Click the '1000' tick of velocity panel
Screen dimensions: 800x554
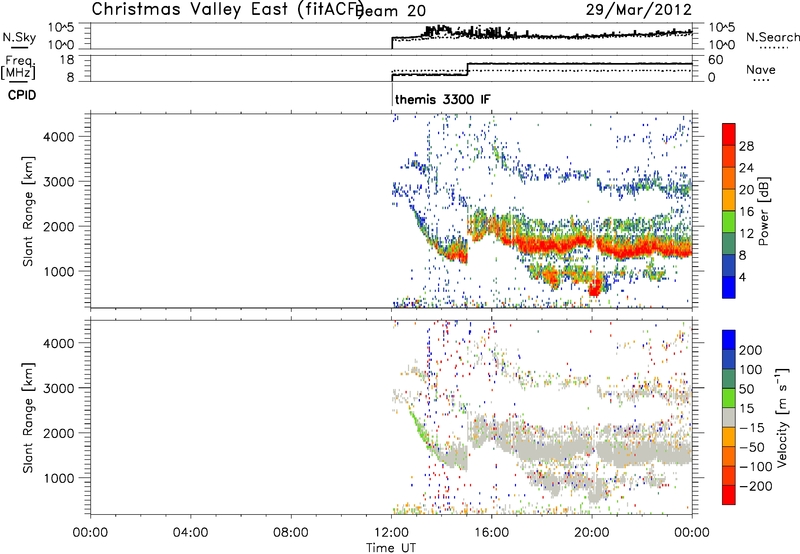[58, 478]
